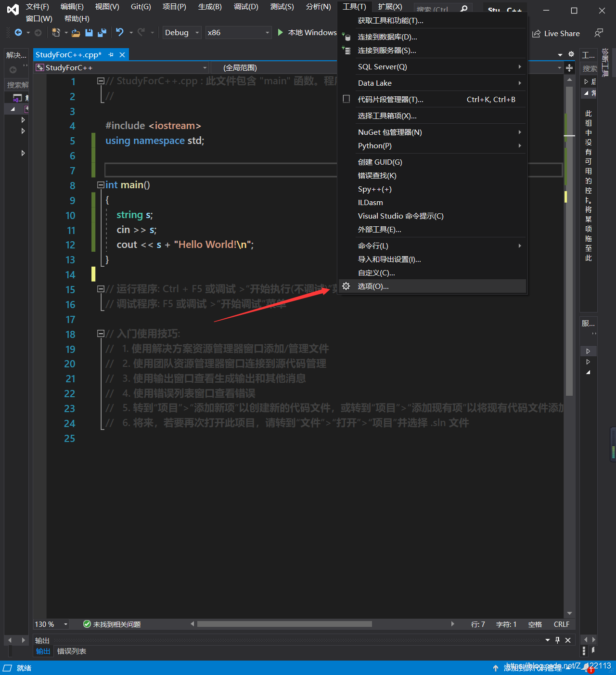Pin the StudyForC++.cpp tab

[x=111, y=55]
